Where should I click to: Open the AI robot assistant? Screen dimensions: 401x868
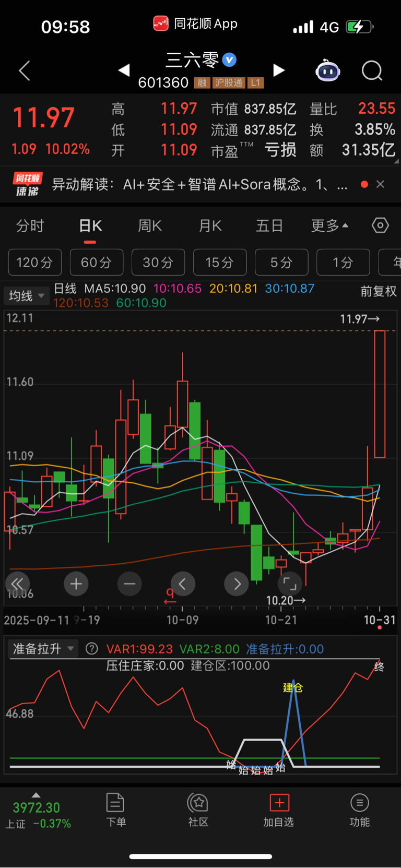pyautogui.click(x=328, y=70)
